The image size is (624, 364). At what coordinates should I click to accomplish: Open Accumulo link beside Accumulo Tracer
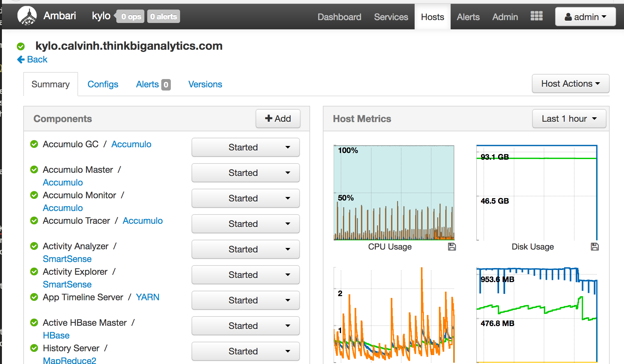[x=143, y=221]
